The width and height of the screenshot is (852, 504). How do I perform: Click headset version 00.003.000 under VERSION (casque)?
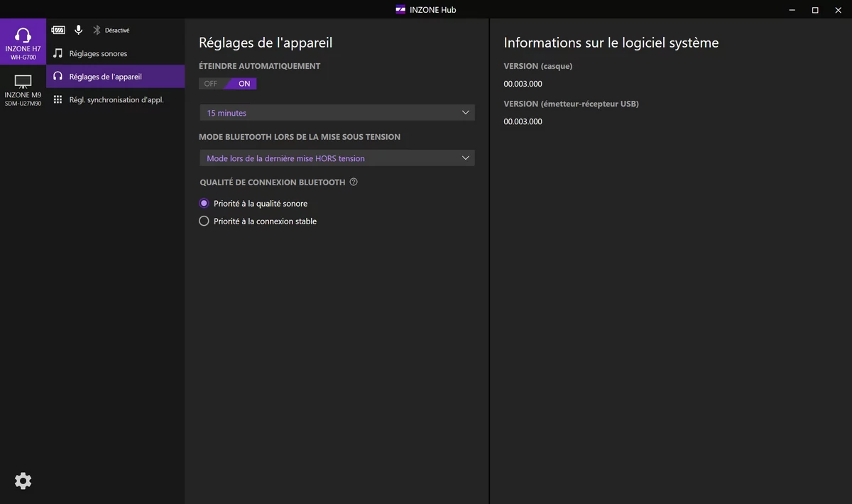point(523,84)
